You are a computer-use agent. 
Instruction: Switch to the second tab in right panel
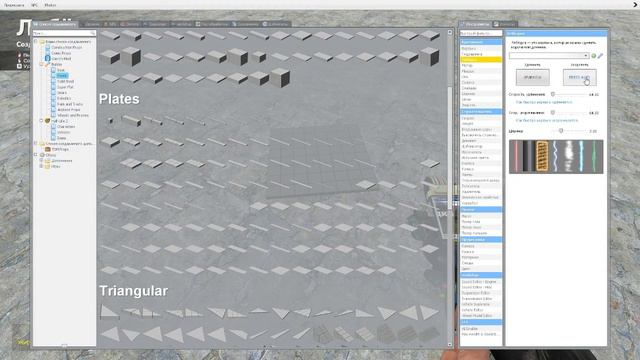505,24
